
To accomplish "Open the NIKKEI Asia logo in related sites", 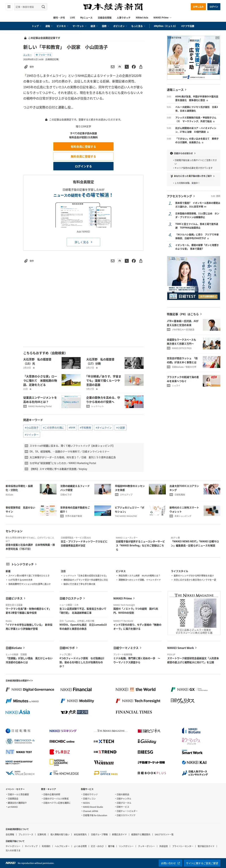I will pyautogui.click(x=18, y=712).
